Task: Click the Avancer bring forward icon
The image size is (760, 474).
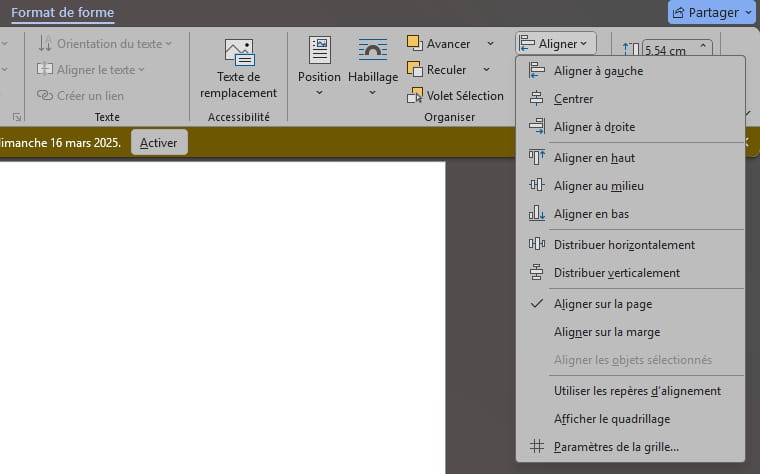Action: coord(414,43)
